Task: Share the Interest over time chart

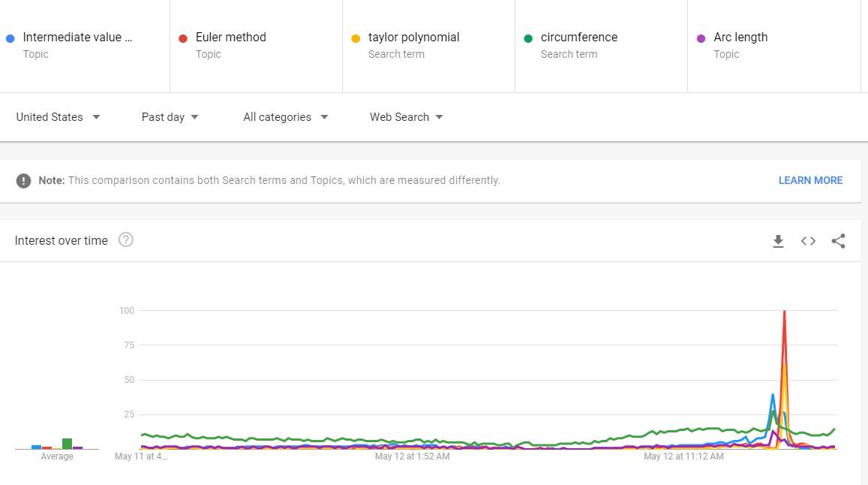Action: pyautogui.click(x=838, y=241)
